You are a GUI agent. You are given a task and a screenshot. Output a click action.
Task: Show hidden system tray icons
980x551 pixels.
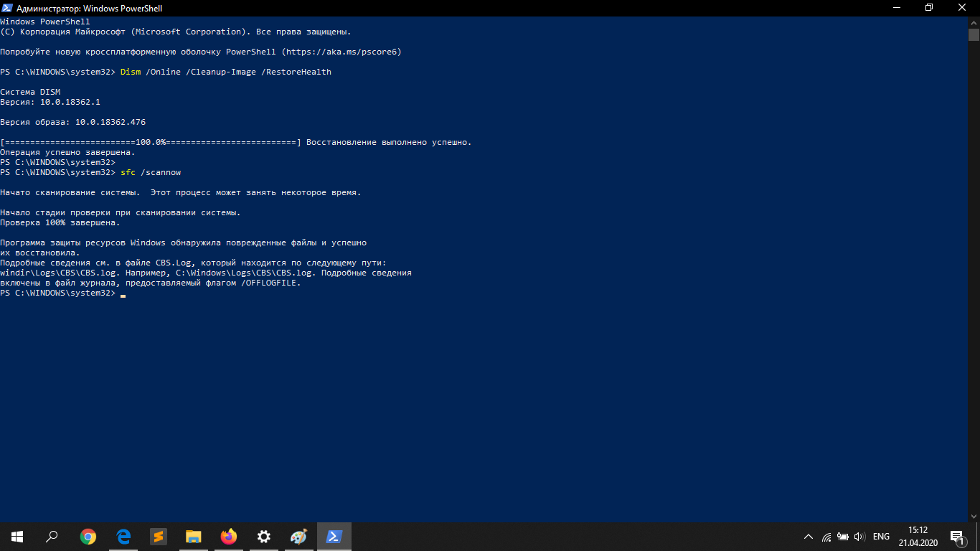click(x=809, y=537)
